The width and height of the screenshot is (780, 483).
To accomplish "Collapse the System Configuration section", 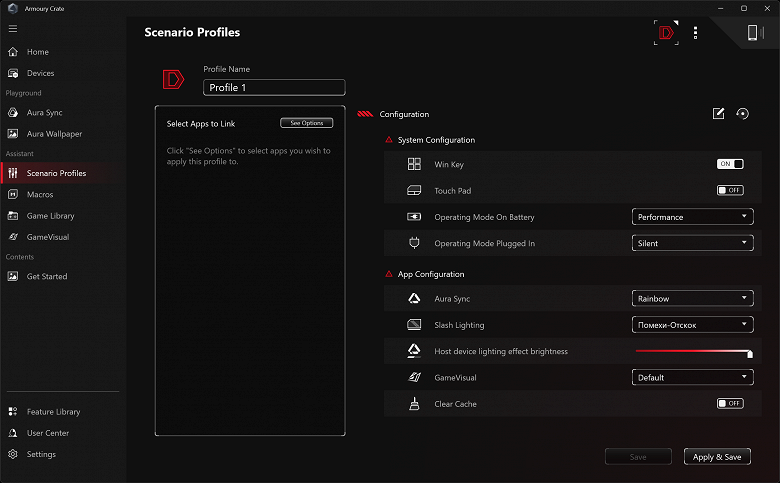I will tap(389, 140).
